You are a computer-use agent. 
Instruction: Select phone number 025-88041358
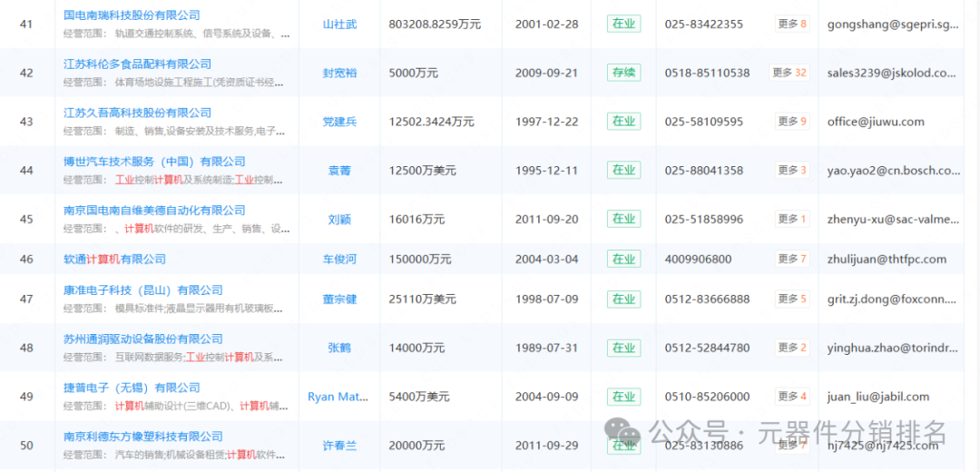(x=704, y=171)
